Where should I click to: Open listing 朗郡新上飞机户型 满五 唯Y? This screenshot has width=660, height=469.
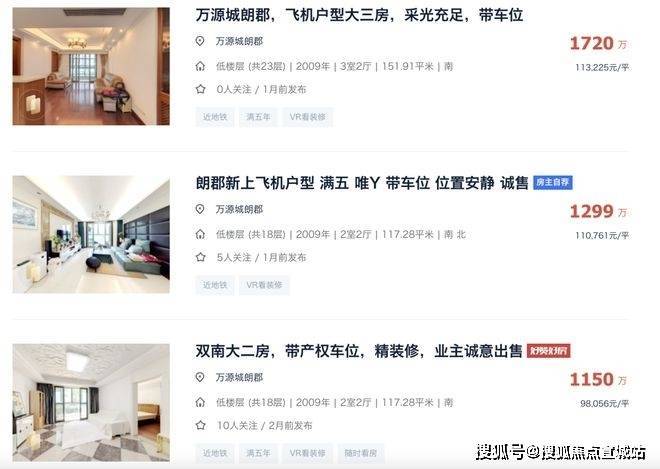tap(362, 183)
